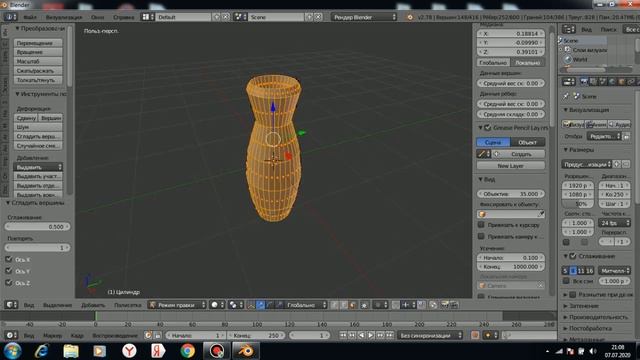640x360 pixels.
Task: Adjust Объектив 35.000 lens field
Action: tap(511, 194)
